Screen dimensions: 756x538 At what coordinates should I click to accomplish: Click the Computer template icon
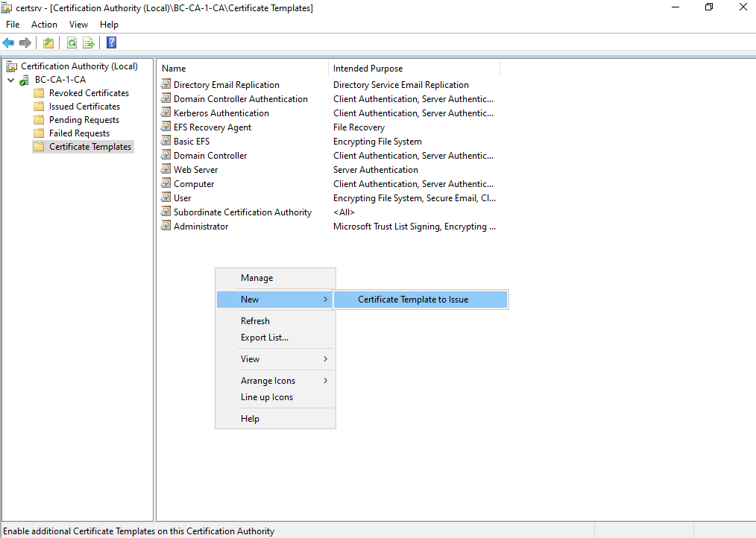tap(166, 183)
